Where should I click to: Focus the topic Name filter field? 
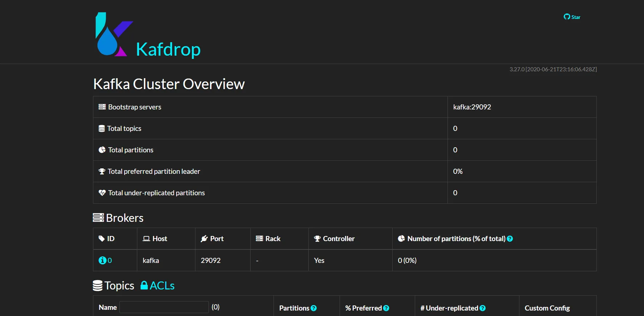click(x=164, y=307)
